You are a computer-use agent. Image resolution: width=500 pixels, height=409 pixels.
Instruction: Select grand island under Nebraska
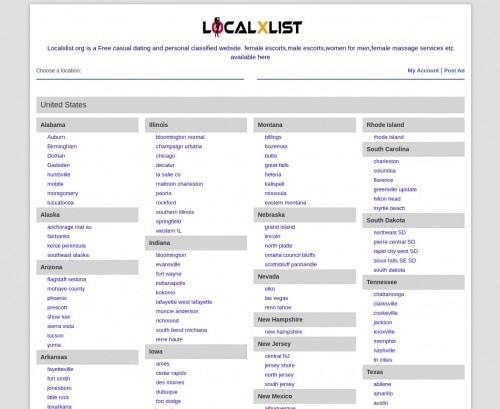(x=280, y=227)
